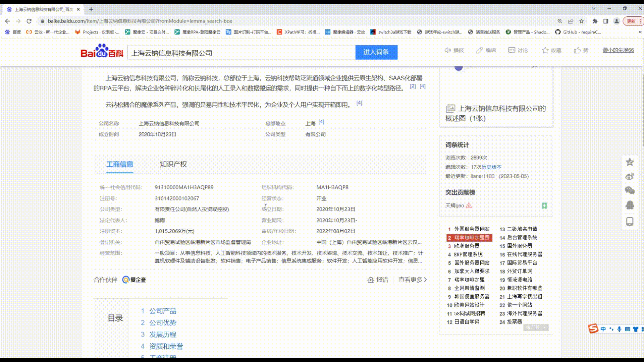Select the registration number 310142000102067
Image resolution: width=644 pixels, height=362 pixels.
[177, 198]
